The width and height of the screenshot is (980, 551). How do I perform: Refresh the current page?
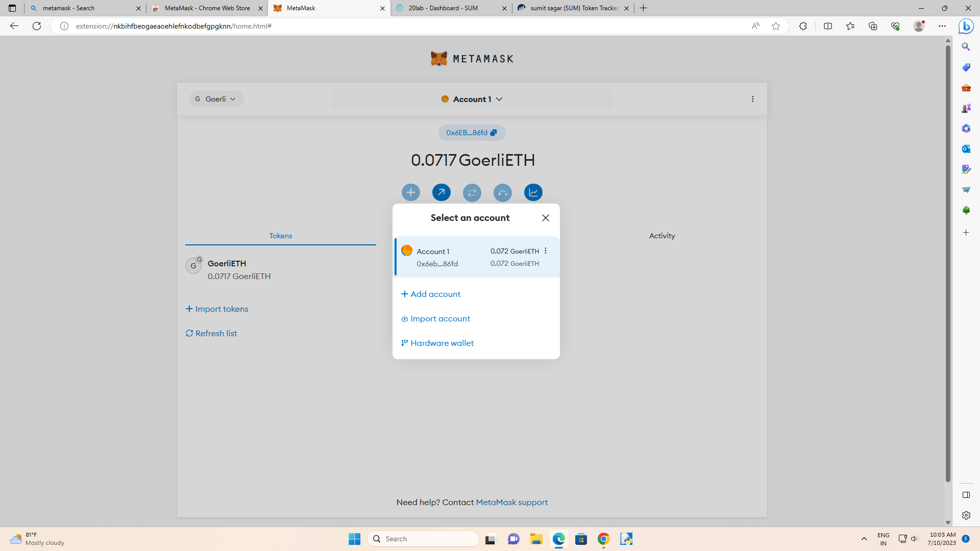point(36,26)
